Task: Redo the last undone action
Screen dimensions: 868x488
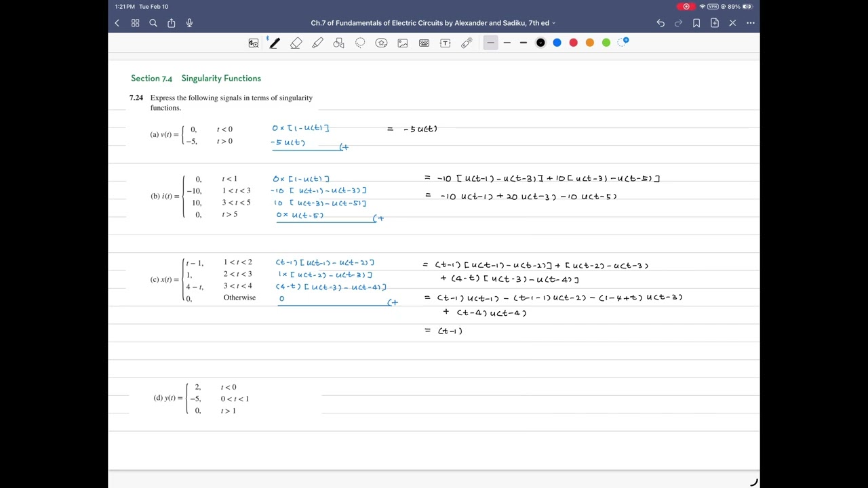Action: (x=678, y=23)
